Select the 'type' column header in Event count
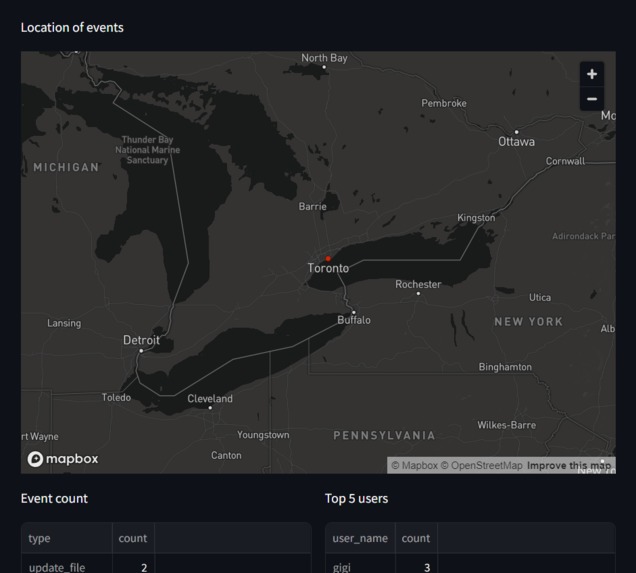Screen dimensions: 636x573 tap(67, 538)
